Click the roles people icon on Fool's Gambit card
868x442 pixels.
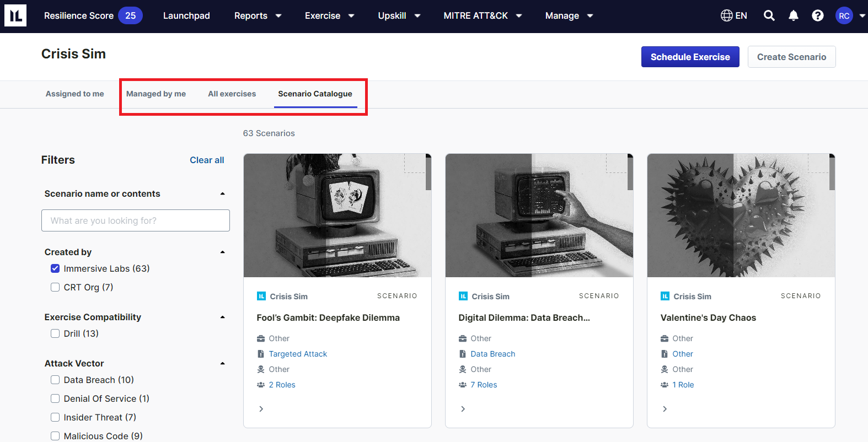click(x=261, y=385)
